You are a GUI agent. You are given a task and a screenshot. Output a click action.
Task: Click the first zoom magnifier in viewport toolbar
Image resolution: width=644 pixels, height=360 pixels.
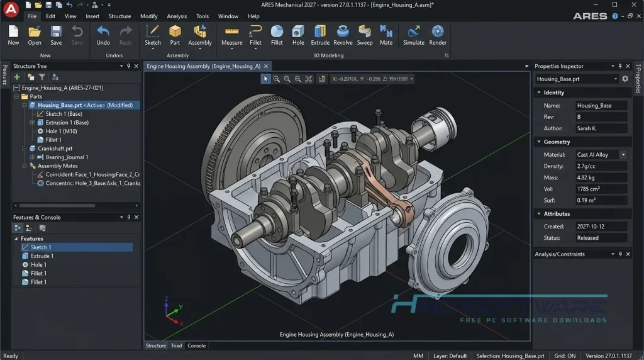click(277, 79)
